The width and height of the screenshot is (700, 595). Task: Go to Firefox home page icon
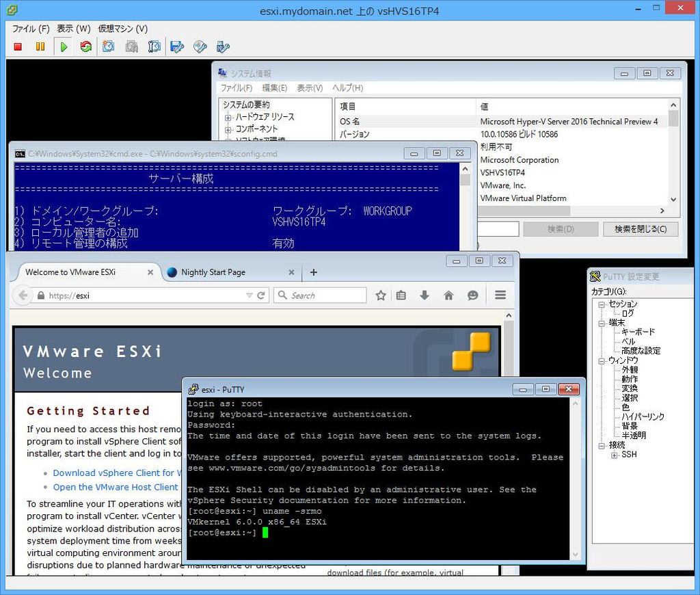click(448, 295)
